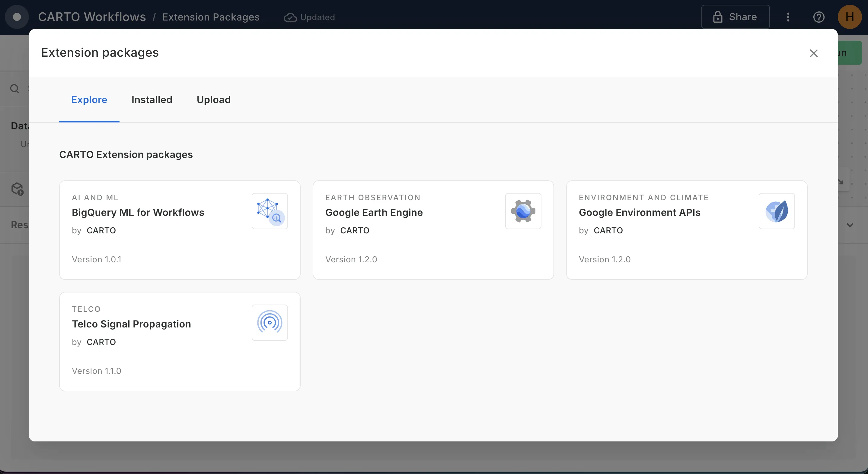Close the Extension packages dialog
This screenshot has width=868, height=474.
[x=814, y=53]
